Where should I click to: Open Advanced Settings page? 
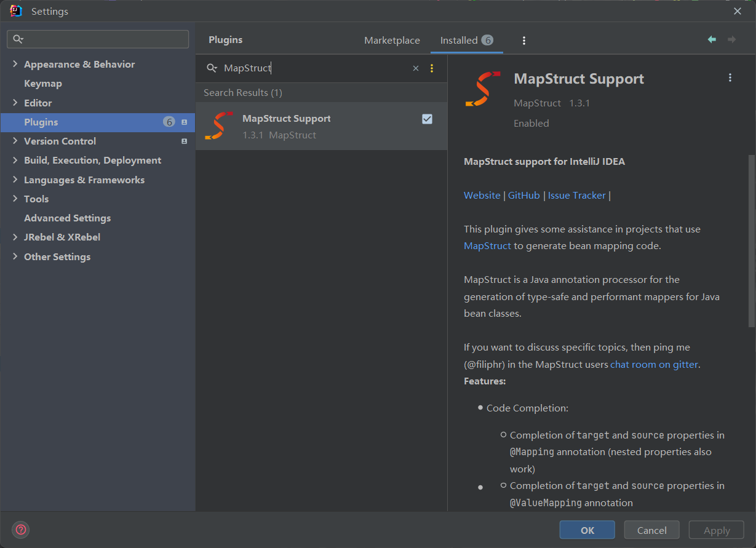(68, 218)
